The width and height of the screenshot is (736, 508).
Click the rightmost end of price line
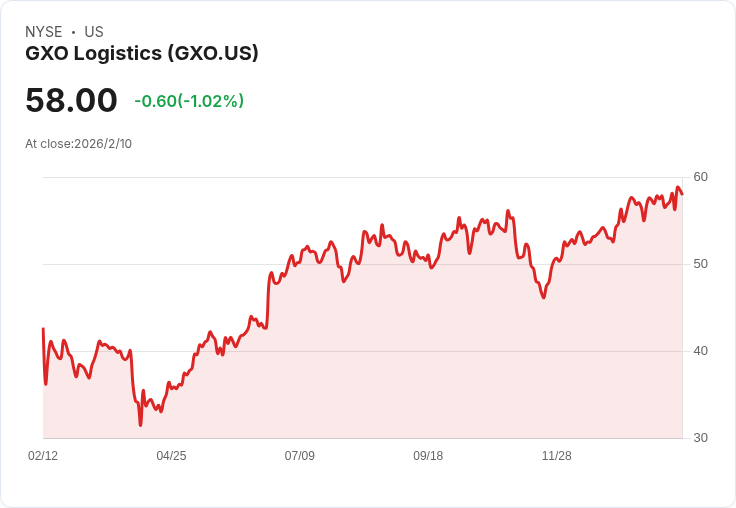pos(682,194)
